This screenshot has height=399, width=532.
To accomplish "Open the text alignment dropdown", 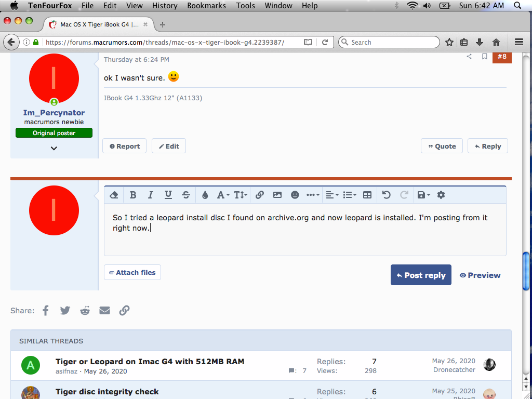I will coord(332,195).
